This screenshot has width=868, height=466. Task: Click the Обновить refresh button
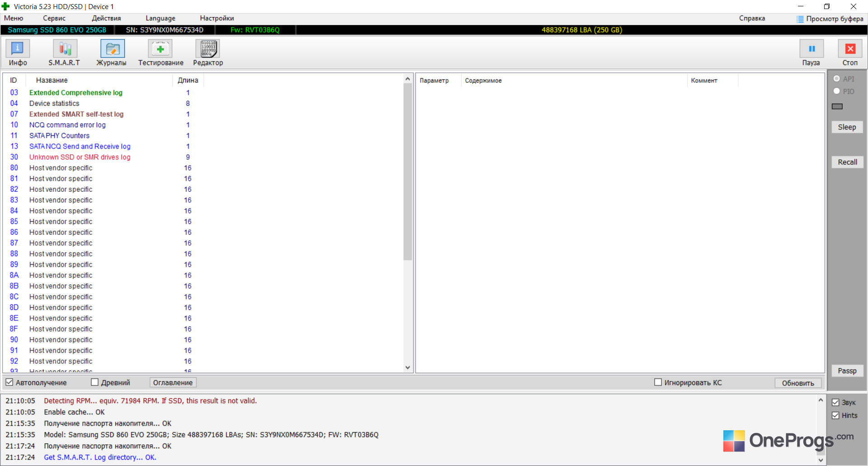point(798,383)
